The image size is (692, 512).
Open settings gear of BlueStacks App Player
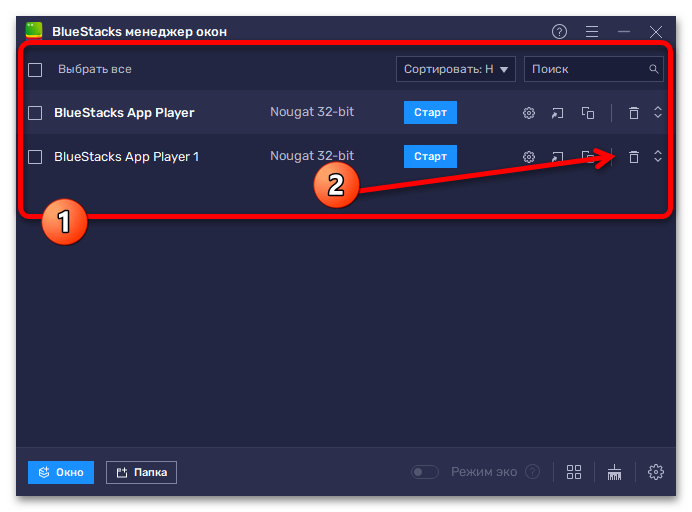point(529,113)
